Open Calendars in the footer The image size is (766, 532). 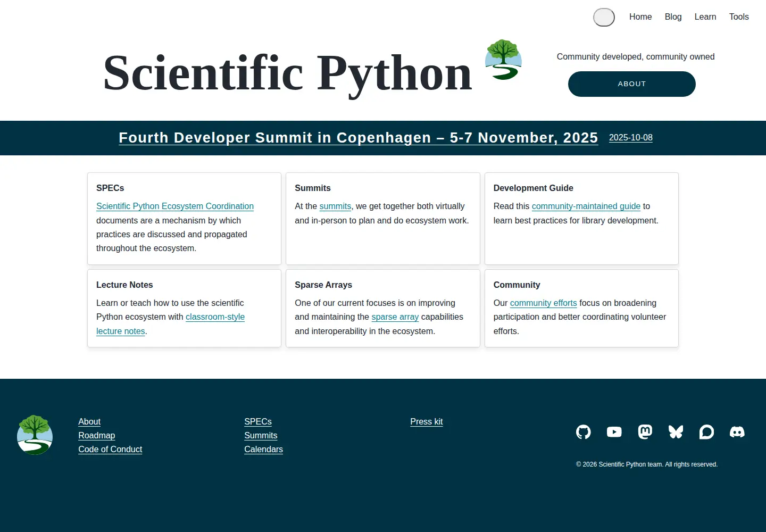263,450
